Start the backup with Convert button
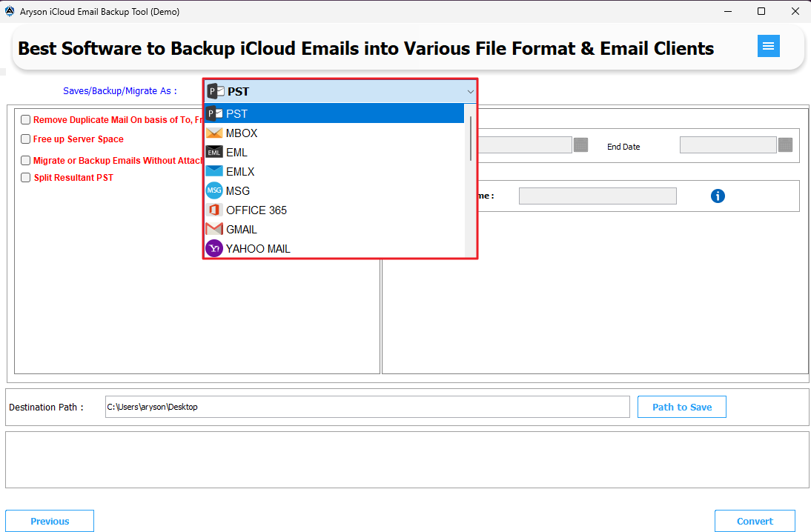The image size is (811, 532). pos(755,521)
